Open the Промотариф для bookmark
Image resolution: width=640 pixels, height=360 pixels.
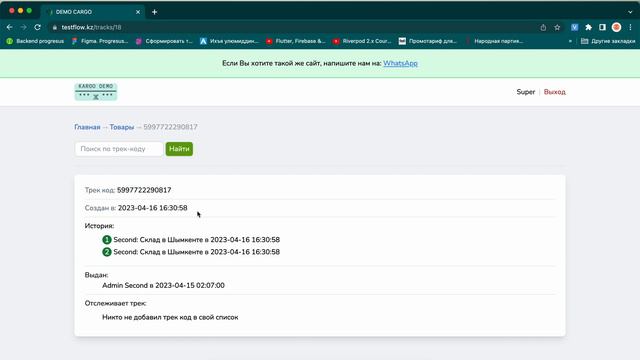pyautogui.click(x=428, y=41)
